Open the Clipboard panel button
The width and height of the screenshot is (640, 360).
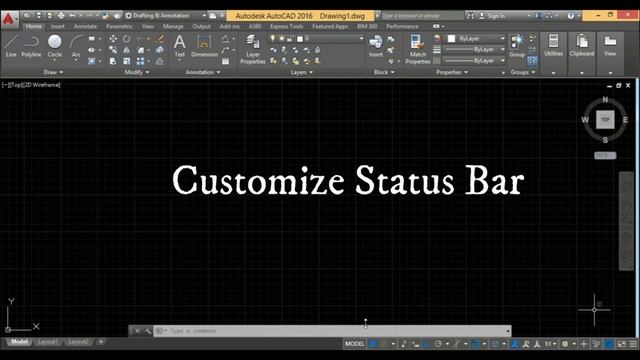pos(582,46)
